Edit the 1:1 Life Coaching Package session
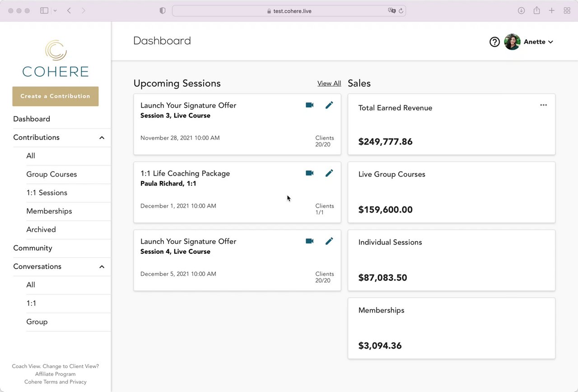This screenshot has width=578, height=392. tap(329, 173)
